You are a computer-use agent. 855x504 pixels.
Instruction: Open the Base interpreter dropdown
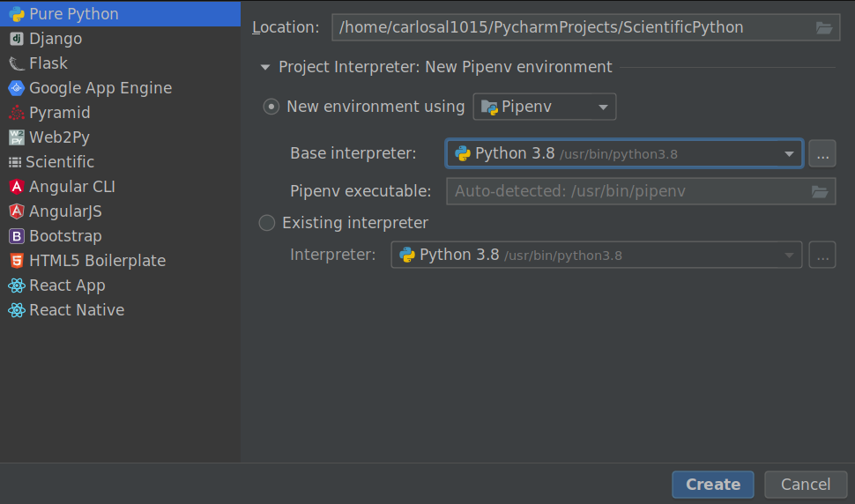[624, 153]
